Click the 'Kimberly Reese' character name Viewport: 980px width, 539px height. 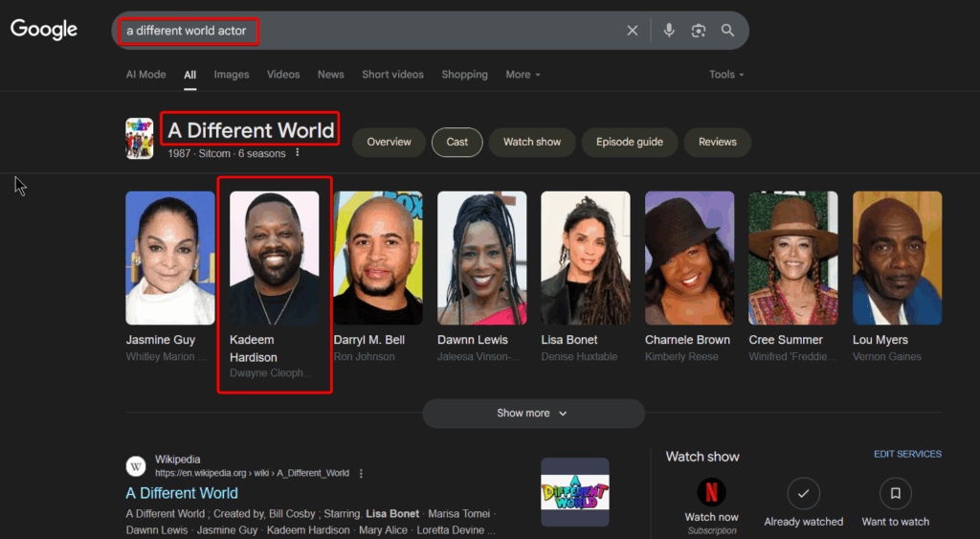click(681, 356)
